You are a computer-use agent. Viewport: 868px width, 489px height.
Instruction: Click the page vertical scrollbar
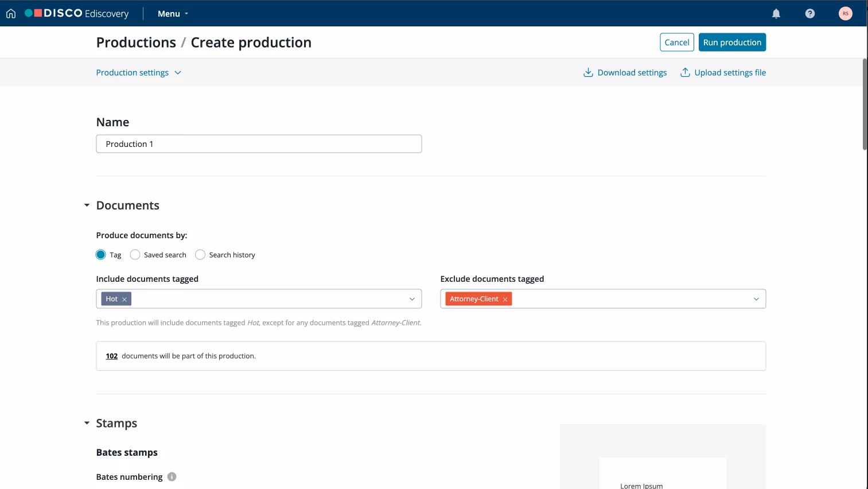[x=865, y=103]
